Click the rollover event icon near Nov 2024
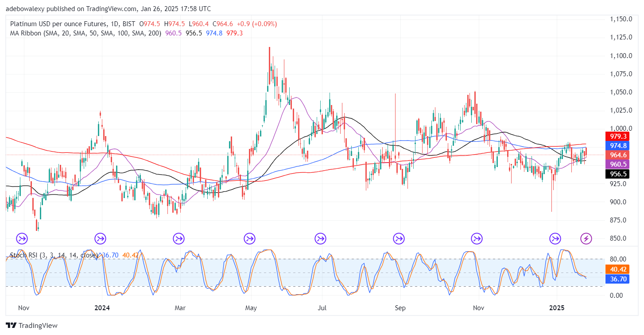644x335 pixels. [x=477, y=239]
